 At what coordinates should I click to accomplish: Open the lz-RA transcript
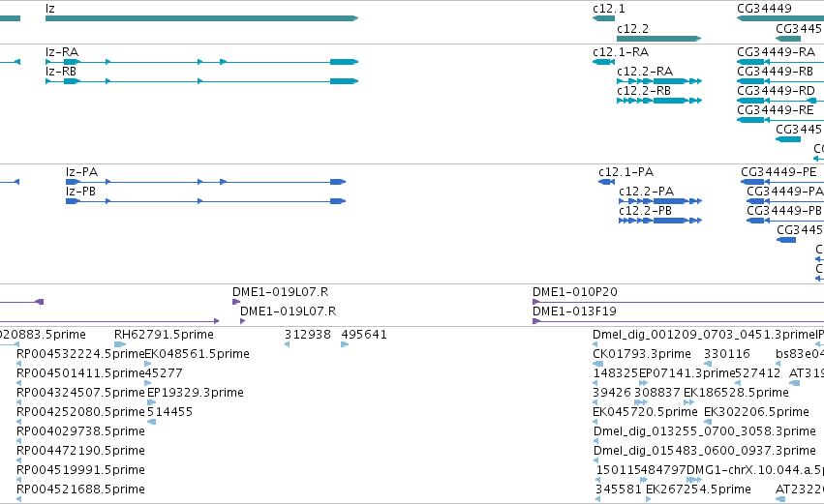[x=201, y=62]
